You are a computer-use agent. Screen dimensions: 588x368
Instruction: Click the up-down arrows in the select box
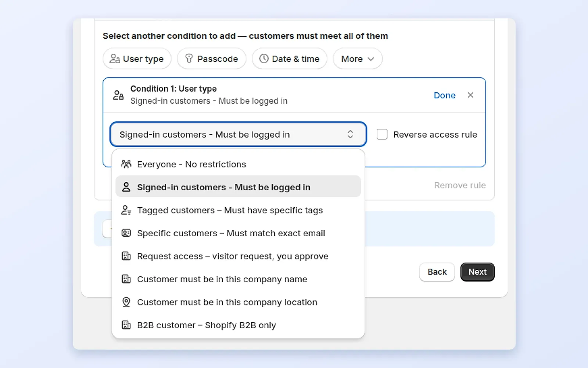(350, 134)
